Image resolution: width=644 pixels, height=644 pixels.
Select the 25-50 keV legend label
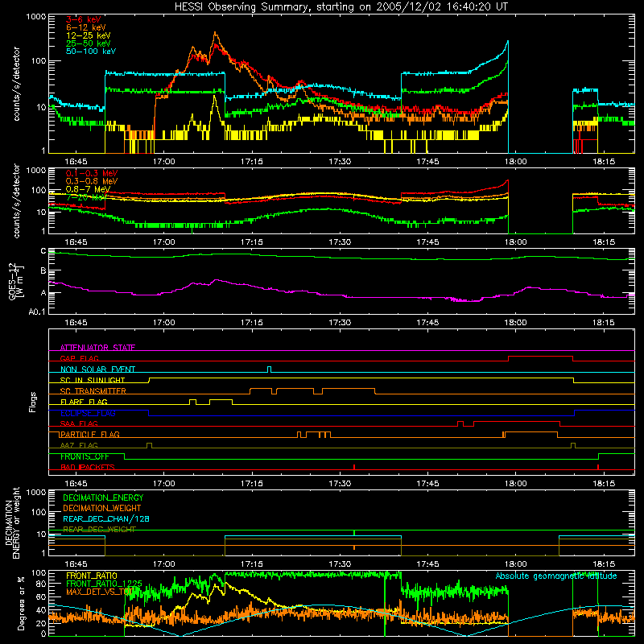click(x=88, y=43)
